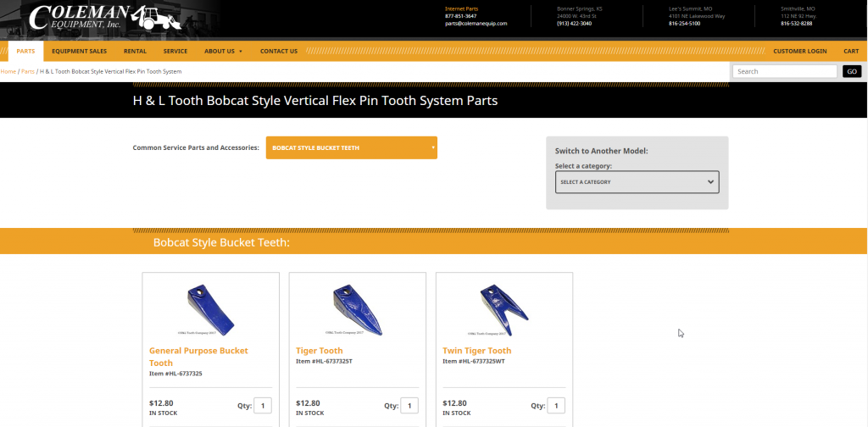The width and height of the screenshot is (868, 427).
Task: Expand the About Us dropdown menu
Action: (223, 51)
